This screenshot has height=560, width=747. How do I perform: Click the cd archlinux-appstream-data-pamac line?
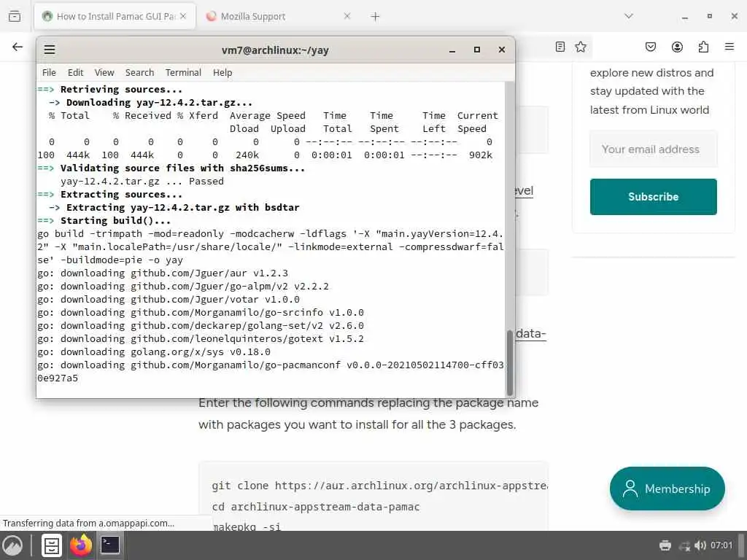point(315,507)
